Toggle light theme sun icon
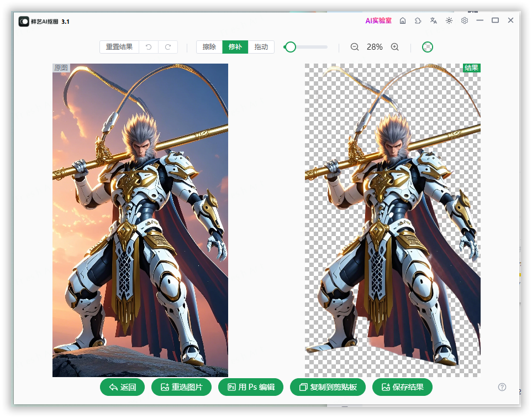 (449, 20)
